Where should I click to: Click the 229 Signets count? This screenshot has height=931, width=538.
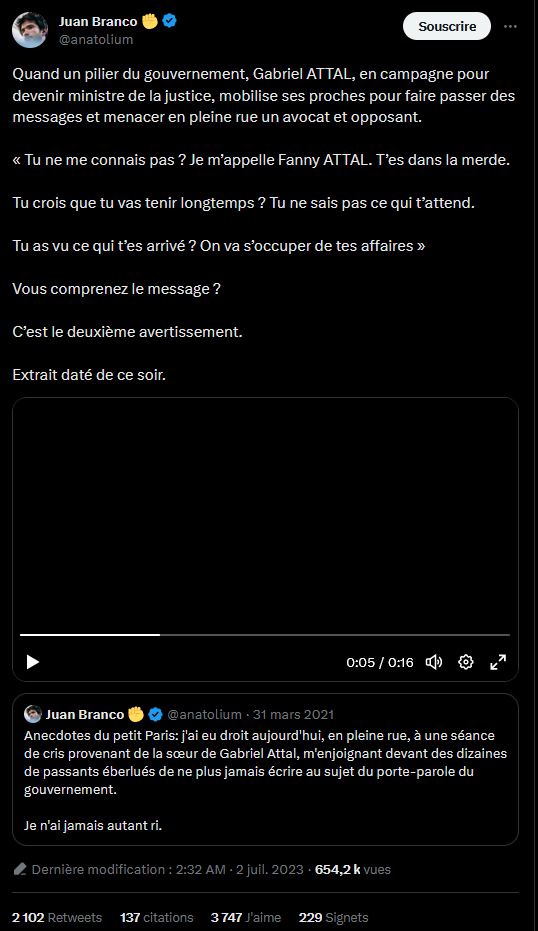pos(334,917)
